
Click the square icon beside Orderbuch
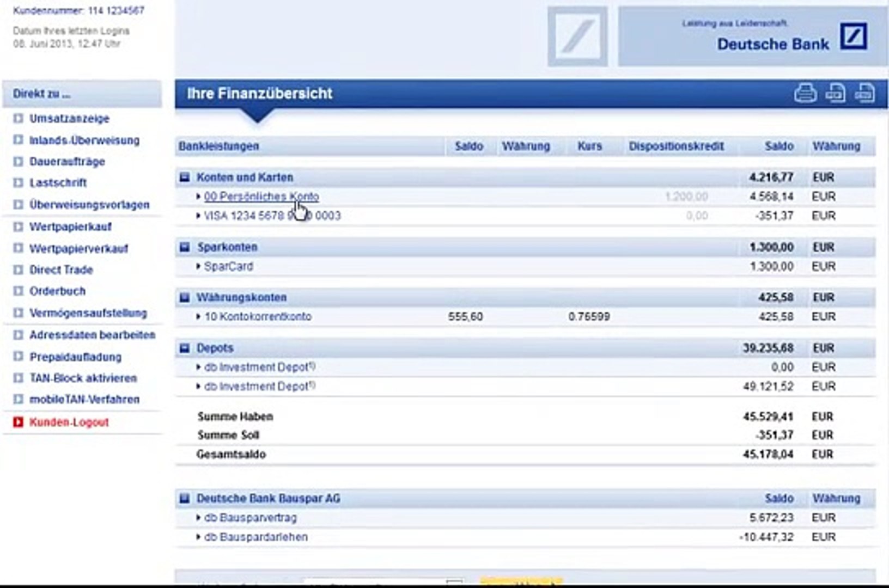coord(19,291)
